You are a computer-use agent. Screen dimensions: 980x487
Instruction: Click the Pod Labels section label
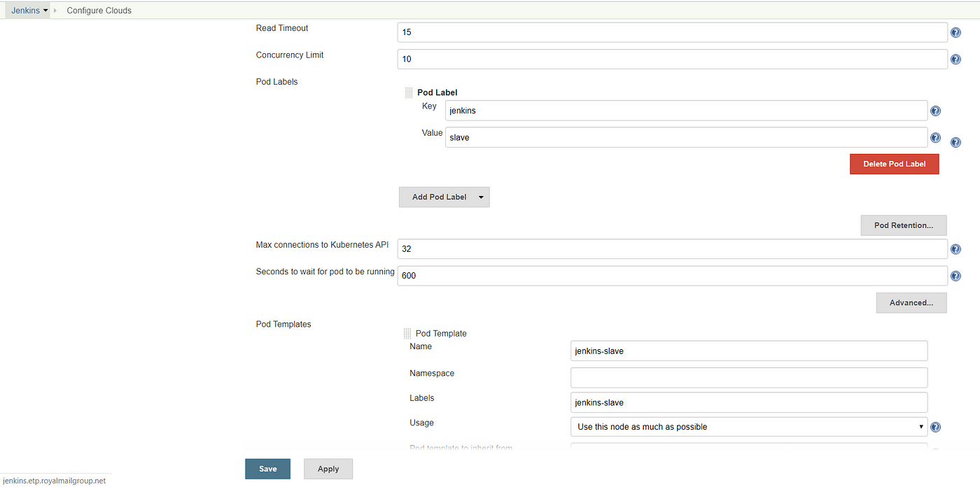click(x=276, y=82)
